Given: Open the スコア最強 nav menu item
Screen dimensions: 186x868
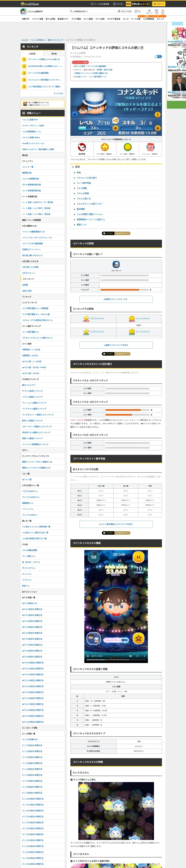Looking at the screenshot, I should (76, 19).
